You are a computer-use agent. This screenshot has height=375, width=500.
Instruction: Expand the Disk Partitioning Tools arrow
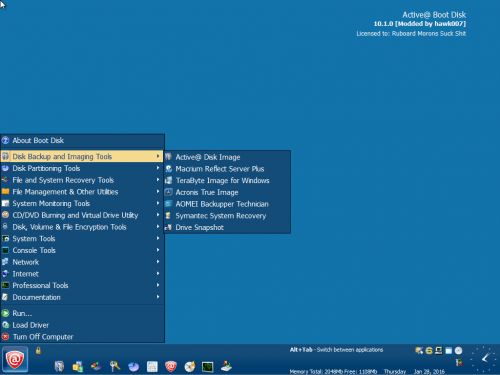[158, 168]
